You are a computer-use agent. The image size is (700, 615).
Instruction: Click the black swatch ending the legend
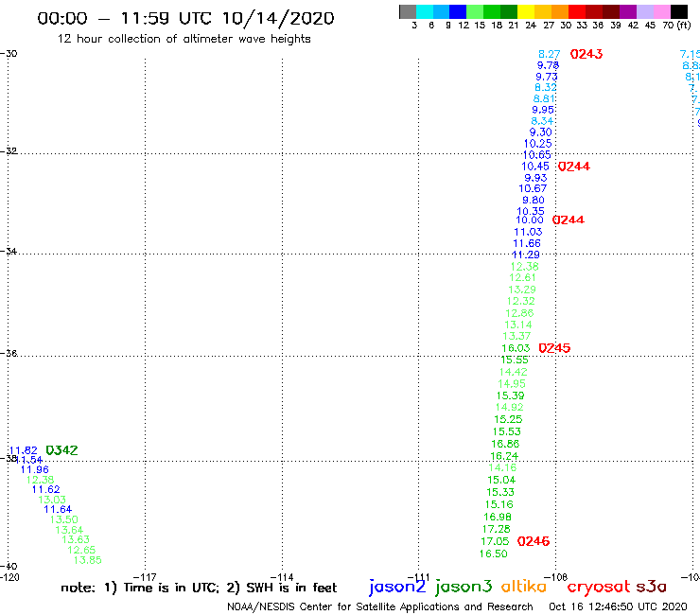tap(678, 11)
